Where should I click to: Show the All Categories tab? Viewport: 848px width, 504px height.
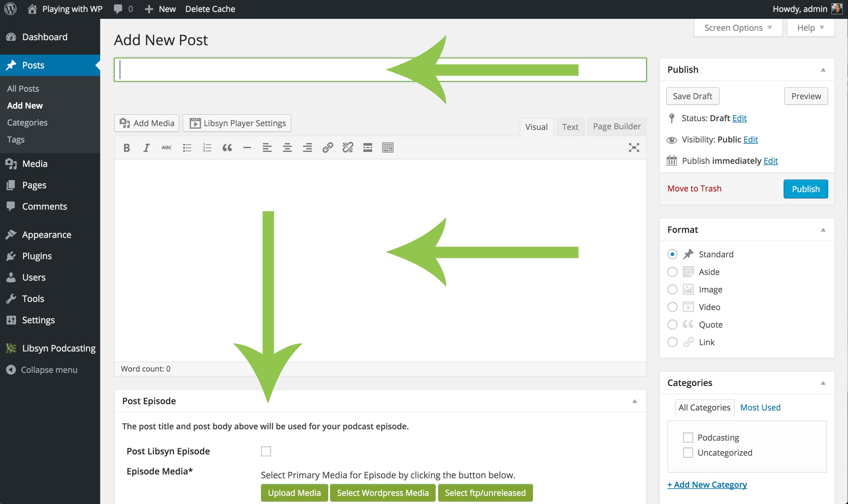click(704, 407)
